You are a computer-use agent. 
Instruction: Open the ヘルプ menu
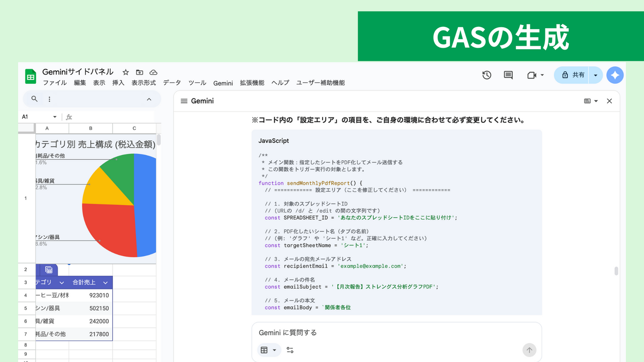pyautogui.click(x=280, y=83)
